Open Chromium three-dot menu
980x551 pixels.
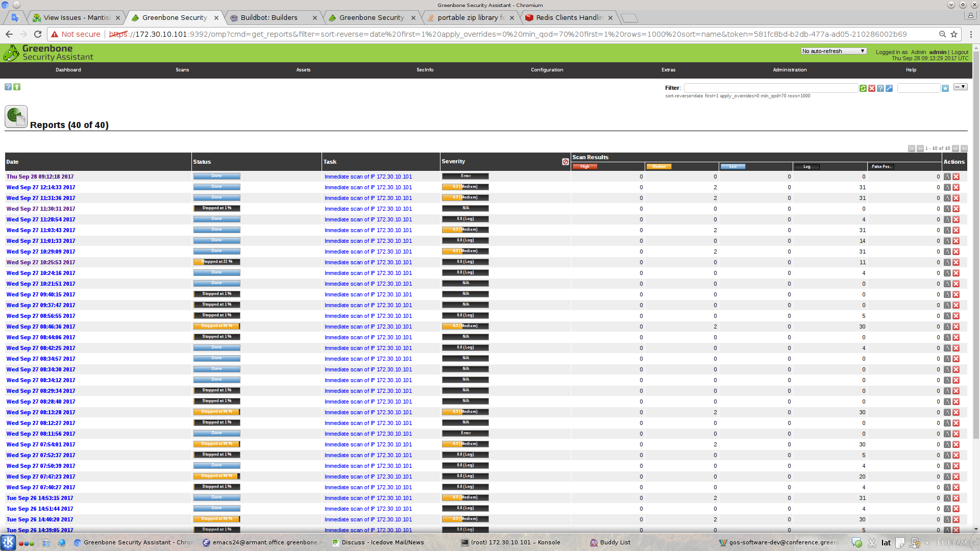pyautogui.click(x=971, y=34)
